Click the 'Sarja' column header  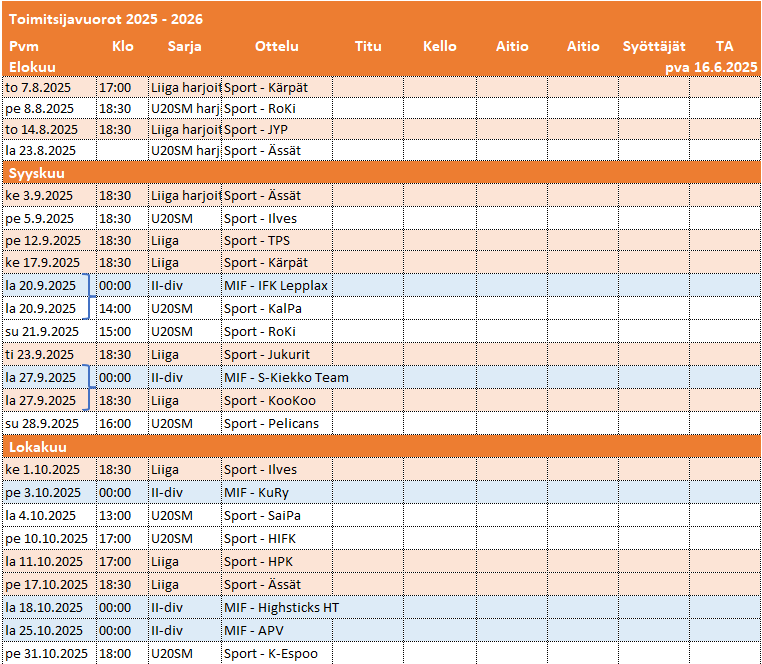click(x=184, y=46)
